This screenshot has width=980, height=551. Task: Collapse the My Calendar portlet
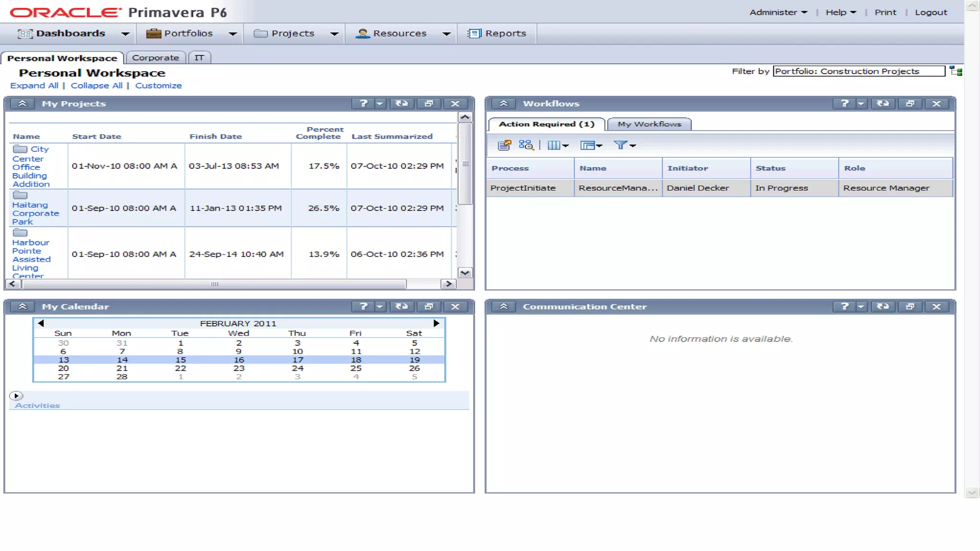[22, 307]
